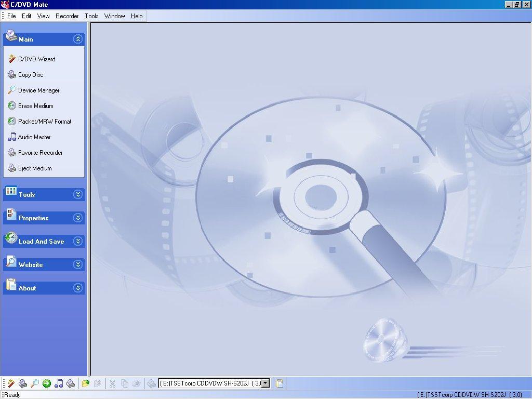The image size is (532, 399).
Task: Open the Window menu
Action: (x=114, y=16)
